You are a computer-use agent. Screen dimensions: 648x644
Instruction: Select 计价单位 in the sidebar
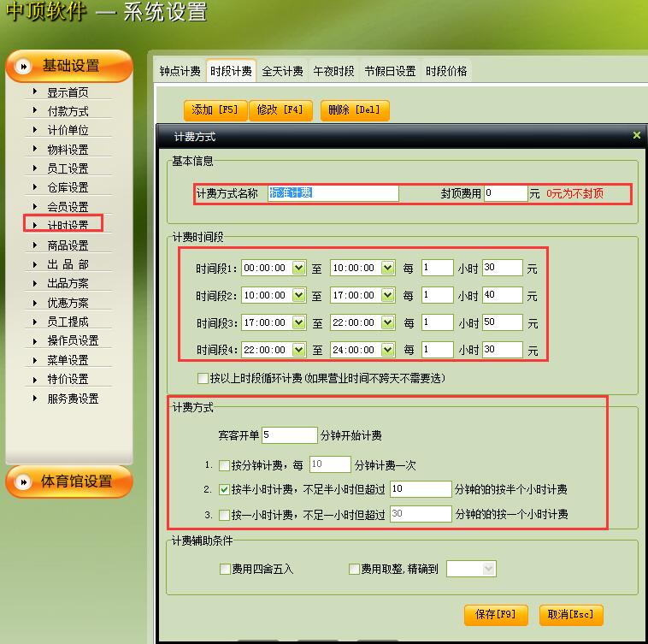[68, 130]
